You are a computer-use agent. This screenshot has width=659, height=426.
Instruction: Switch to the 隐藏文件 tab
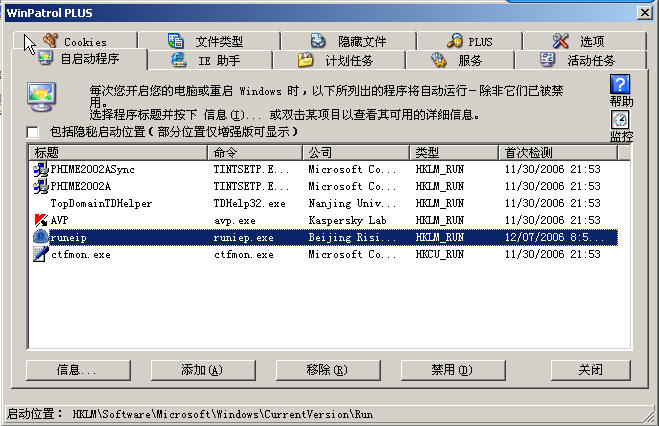click(349, 41)
